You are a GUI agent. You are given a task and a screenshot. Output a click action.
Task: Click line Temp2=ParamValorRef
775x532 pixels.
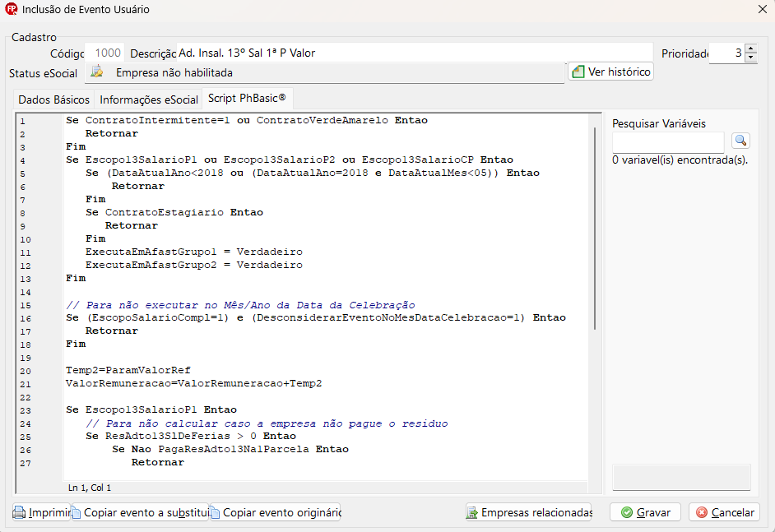click(x=128, y=370)
